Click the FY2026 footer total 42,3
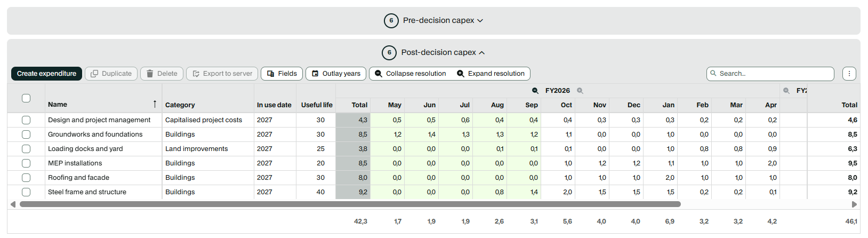Screen dimensions: 868x238 (360, 221)
